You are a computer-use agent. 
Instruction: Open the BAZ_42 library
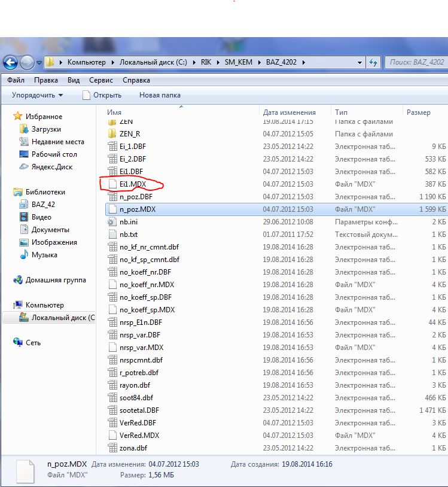[x=43, y=205]
